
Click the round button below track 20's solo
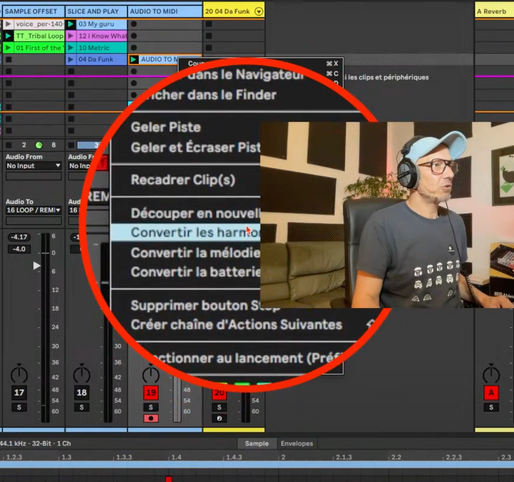pyautogui.click(x=219, y=418)
